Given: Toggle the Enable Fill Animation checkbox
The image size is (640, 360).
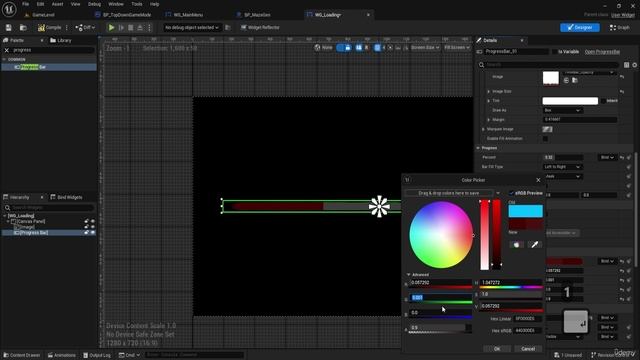Looking at the screenshot, I should (x=545, y=139).
